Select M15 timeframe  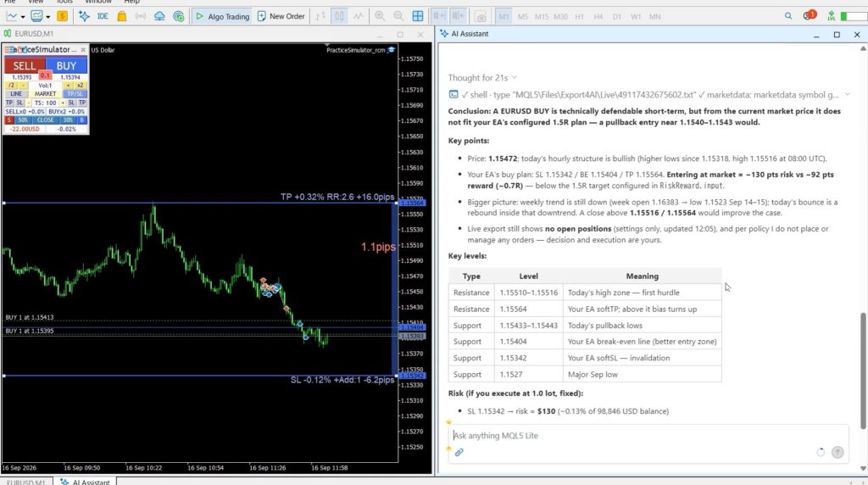point(542,17)
